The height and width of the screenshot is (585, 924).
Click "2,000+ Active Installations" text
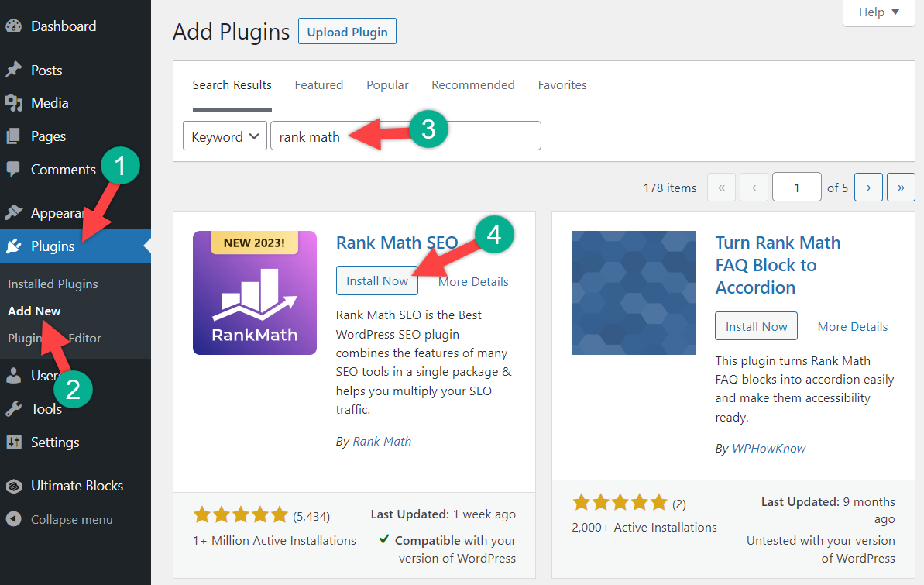(x=644, y=527)
